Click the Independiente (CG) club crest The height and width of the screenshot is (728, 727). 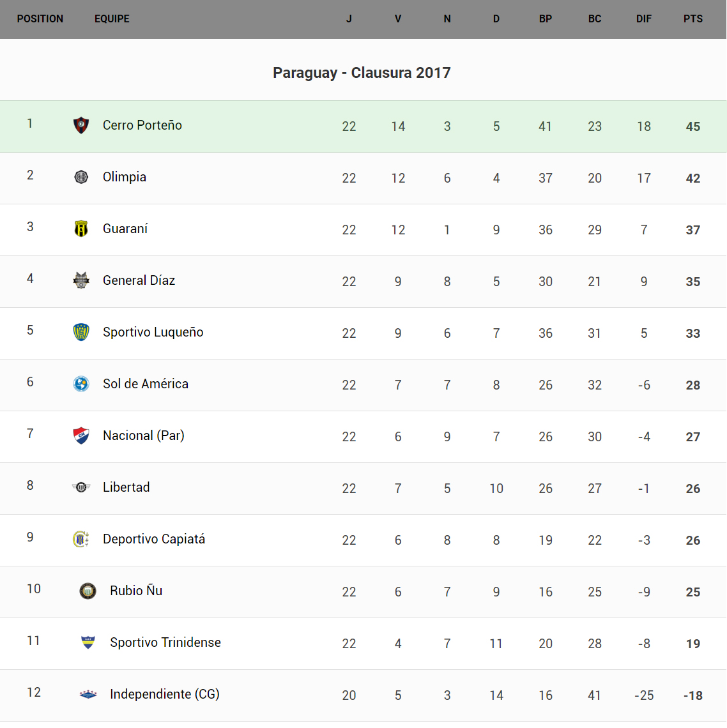click(88, 694)
